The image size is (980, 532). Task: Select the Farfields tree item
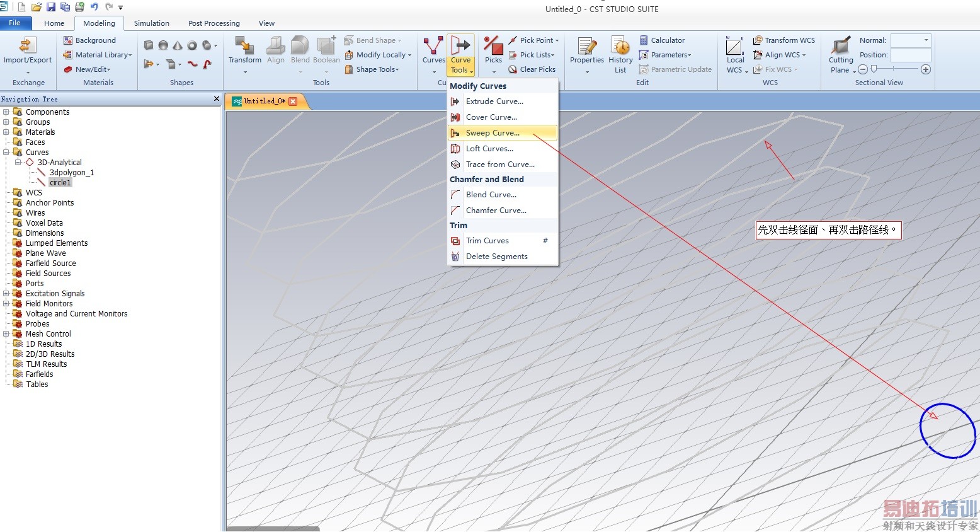(x=39, y=374)
